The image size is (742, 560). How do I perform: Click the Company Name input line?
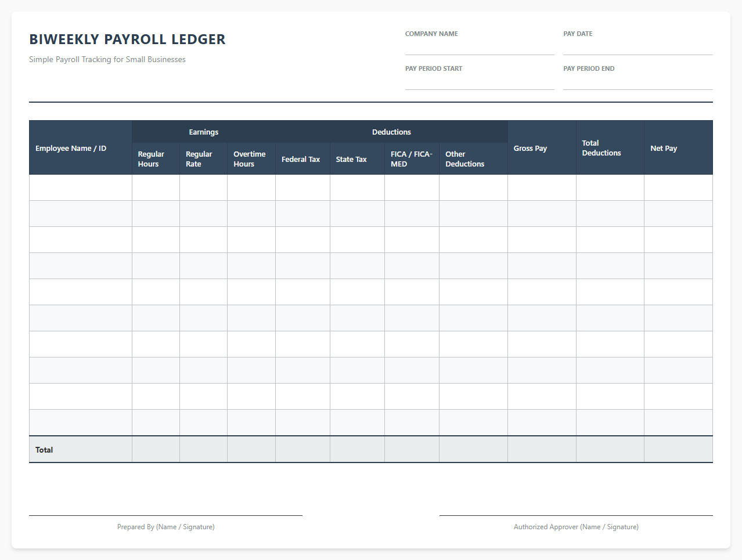(x=480, y=48)
